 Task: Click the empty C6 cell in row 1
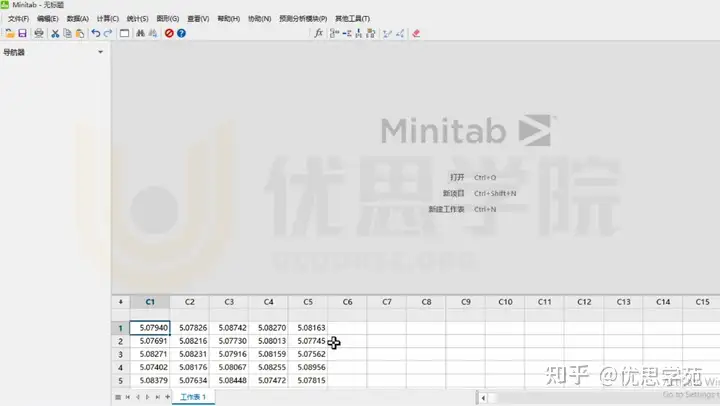tap(348, 328)
